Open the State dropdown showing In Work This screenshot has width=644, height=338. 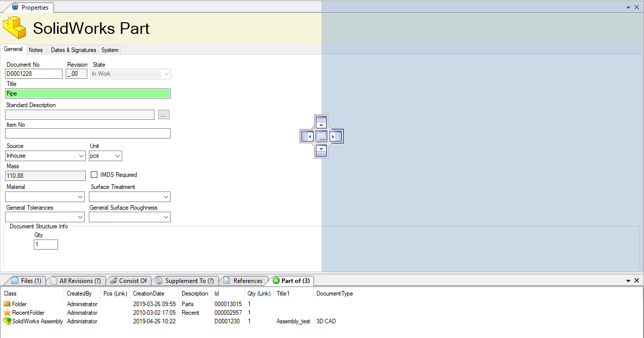(x=131, y=74)
